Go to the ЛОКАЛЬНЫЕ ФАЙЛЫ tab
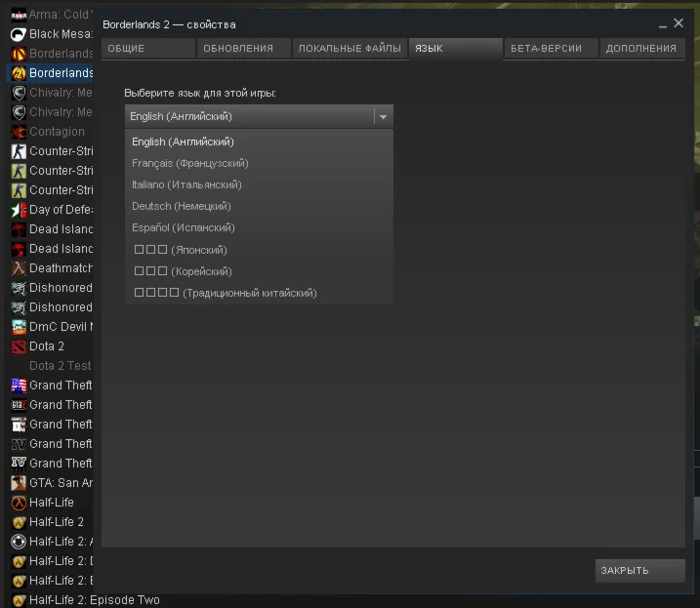 (350, 48)
